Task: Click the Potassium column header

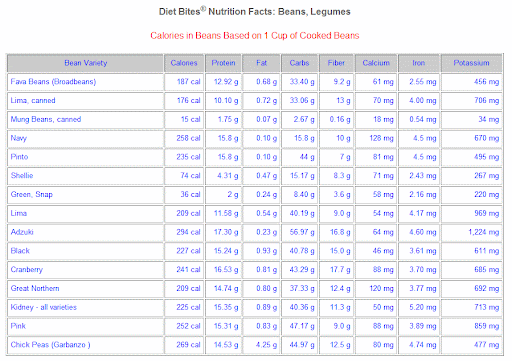Action: pyautogui.click(x=471, y=63)
